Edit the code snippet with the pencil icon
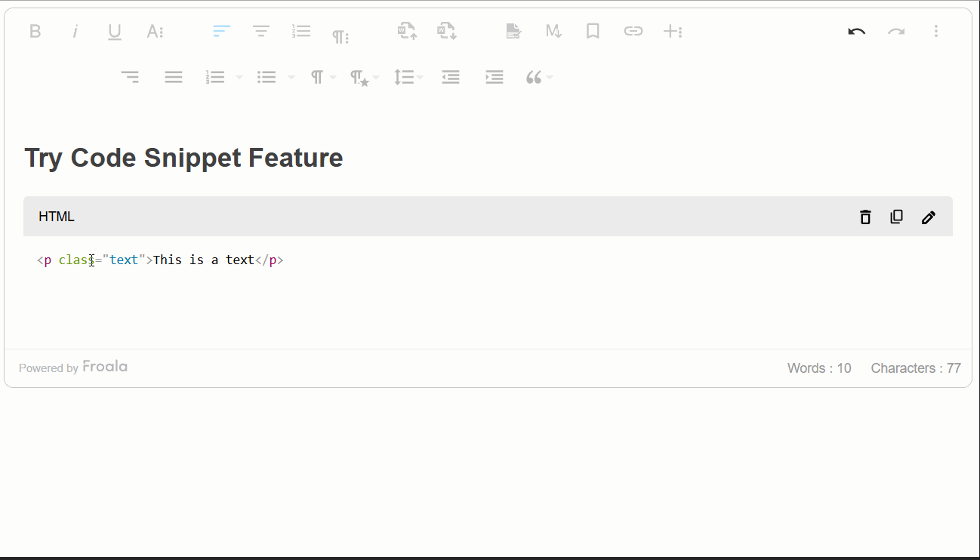This screenshot has height=560, width=980. (928, 217)
